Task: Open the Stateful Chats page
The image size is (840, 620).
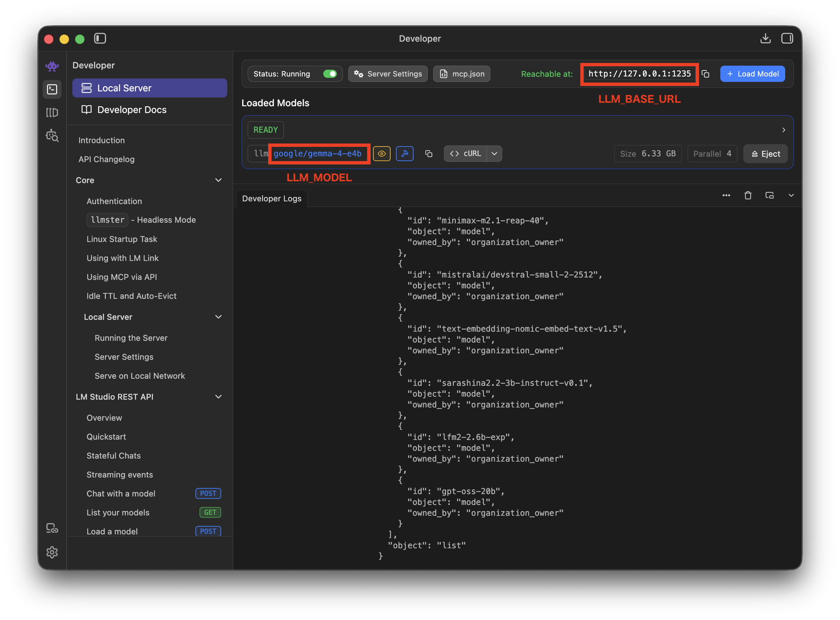Action: (x=113, y=456)
